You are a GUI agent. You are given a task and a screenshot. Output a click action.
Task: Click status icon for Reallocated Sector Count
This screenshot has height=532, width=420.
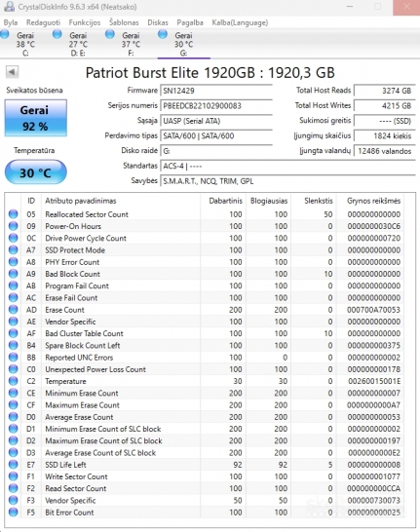pyautogui.click(x=14, y=214)
